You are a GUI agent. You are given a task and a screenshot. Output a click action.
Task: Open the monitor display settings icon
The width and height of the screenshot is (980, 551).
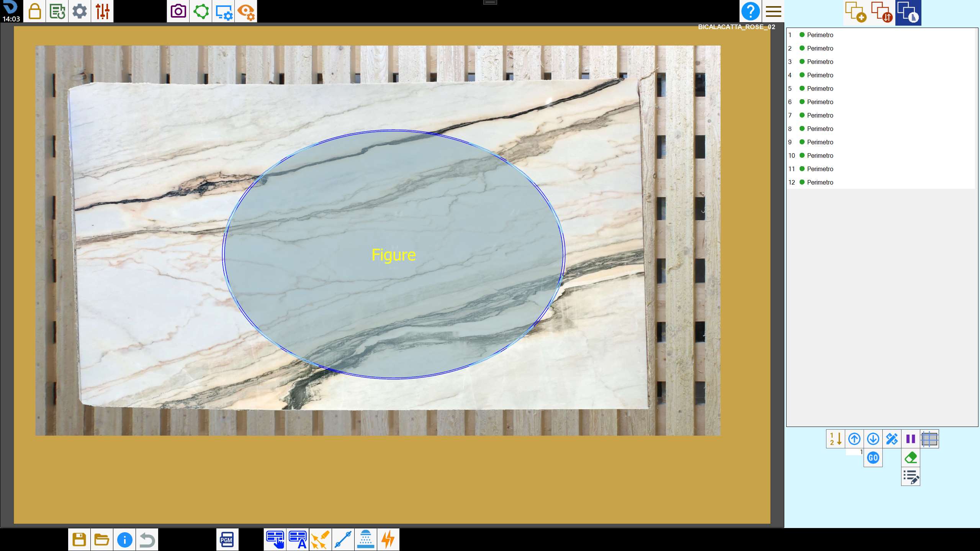(x=223, y=11)
